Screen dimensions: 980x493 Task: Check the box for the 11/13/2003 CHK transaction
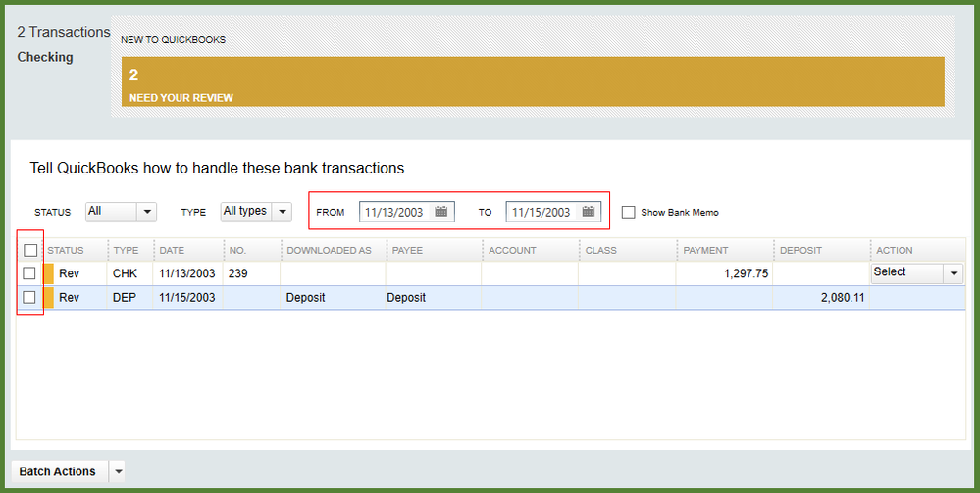tap(29, 273)
